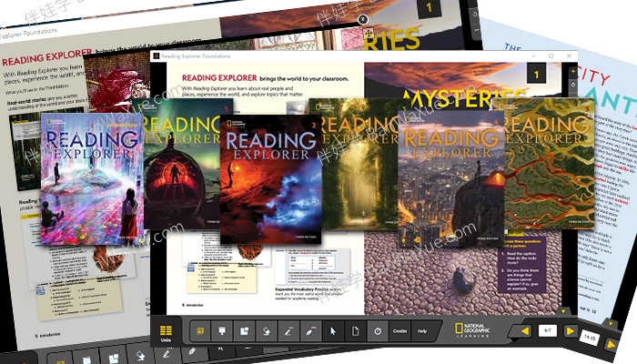Click the reset rotate icon on right sidebar
The image size is (637, 364).
click(573, 85)
